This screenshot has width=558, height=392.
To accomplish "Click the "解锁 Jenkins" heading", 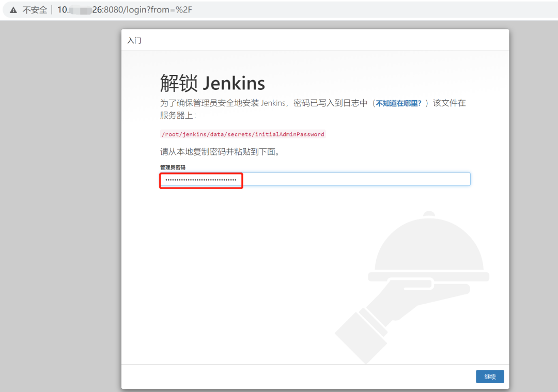I will coord(212,83).
